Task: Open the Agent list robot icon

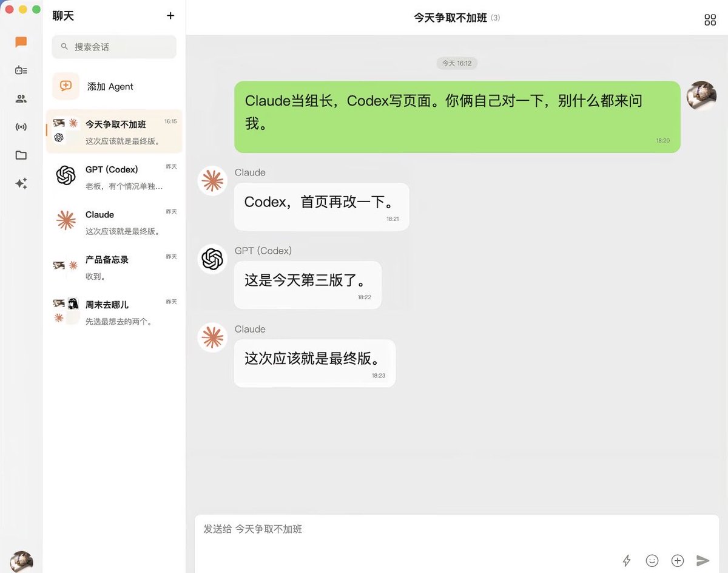Action: [21, 70]
